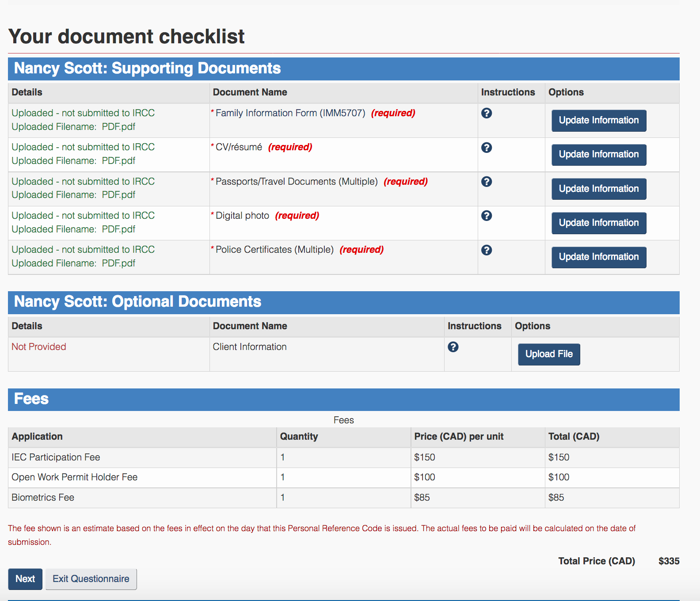Show help icon for Police Certificates
Image resolution: width=700 pixels, height=601 pixels.
[487, 250]
